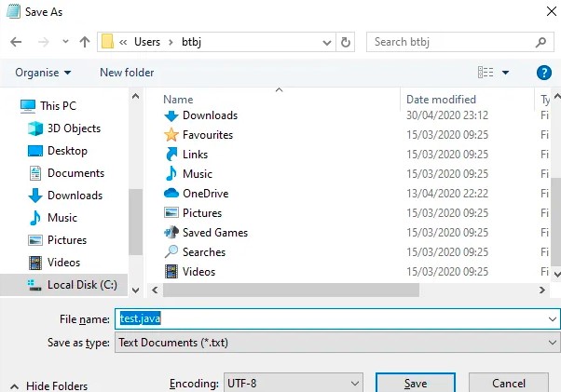Screen dimensions: 561x392
Task: Close the Save As dialog
Action: pos(552,11)
